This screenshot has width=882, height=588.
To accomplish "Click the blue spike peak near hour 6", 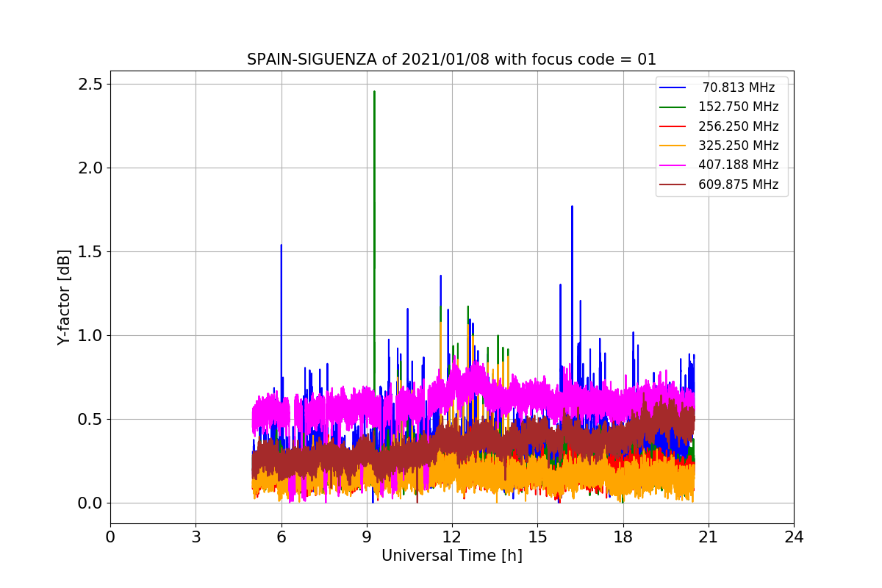I will [x=281, y=246].
